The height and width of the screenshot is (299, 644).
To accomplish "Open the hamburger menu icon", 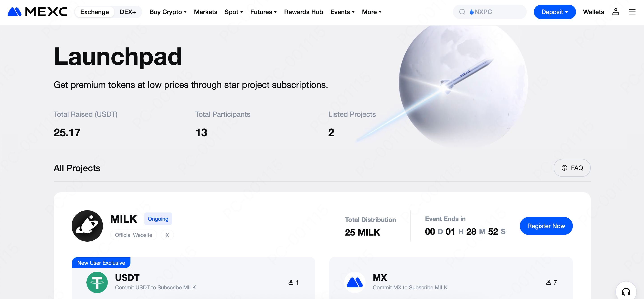I will click(632, 12).
